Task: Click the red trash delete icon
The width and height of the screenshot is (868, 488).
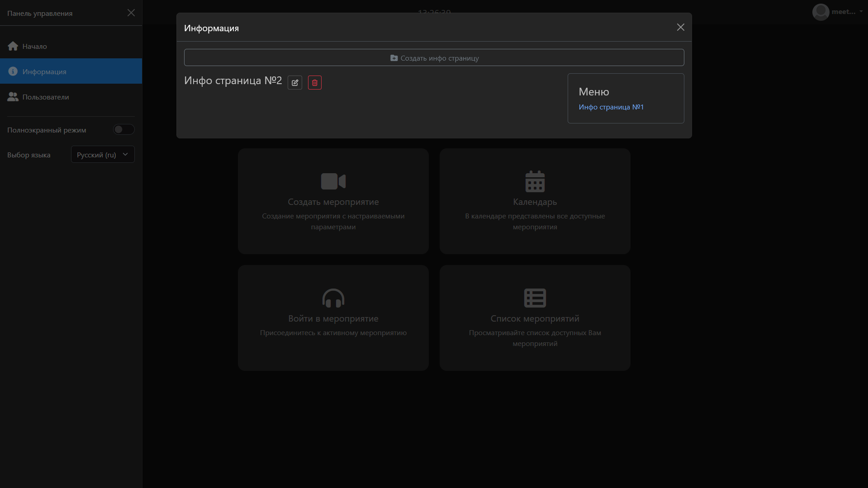Action: (315, 83)
